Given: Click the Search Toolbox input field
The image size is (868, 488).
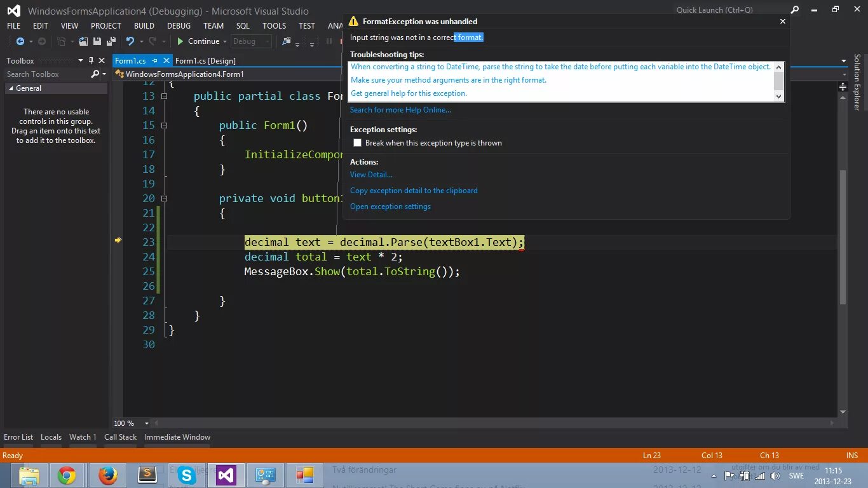Looking at the screenshot, I should pyautogui.click(x=47, y=74).
